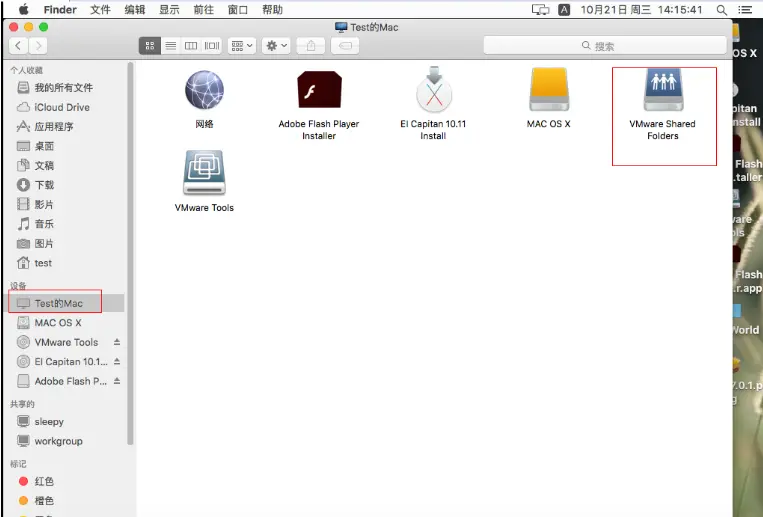Open the arrange items dropdown
Image resolution: width=763 pixels, height=517 pixels.
pyautogui.click(x=242, y=46)
